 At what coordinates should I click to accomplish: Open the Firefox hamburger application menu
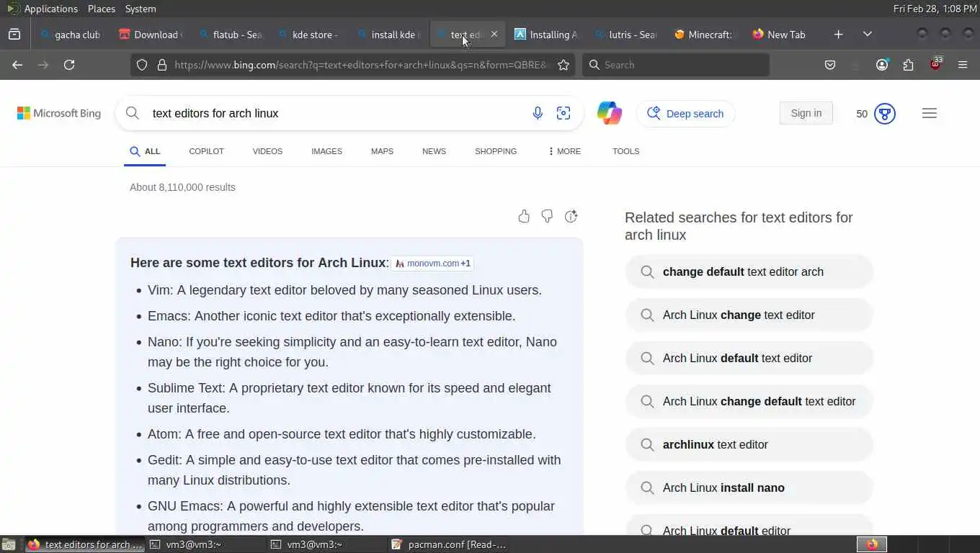click(963, 65)
